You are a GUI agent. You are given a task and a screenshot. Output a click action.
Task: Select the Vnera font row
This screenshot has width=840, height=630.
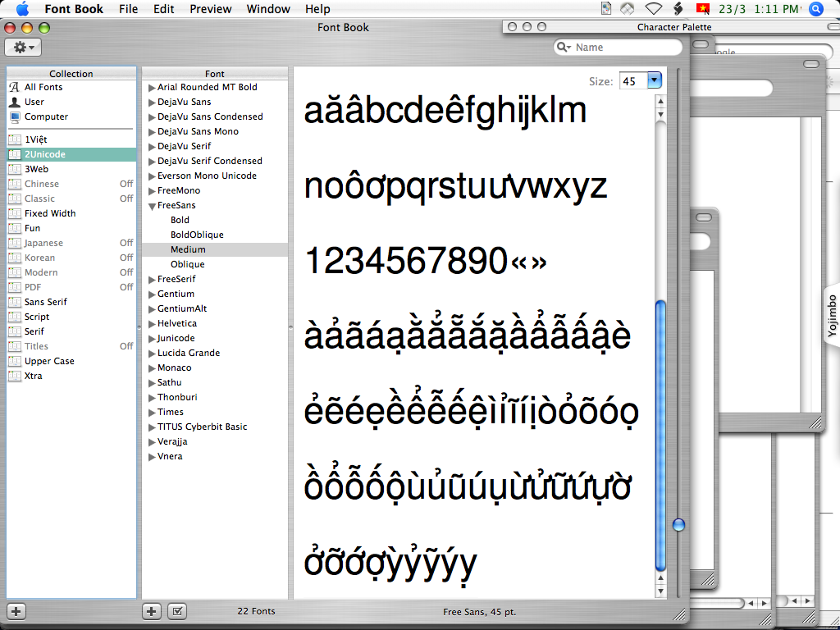click(215, 457)
